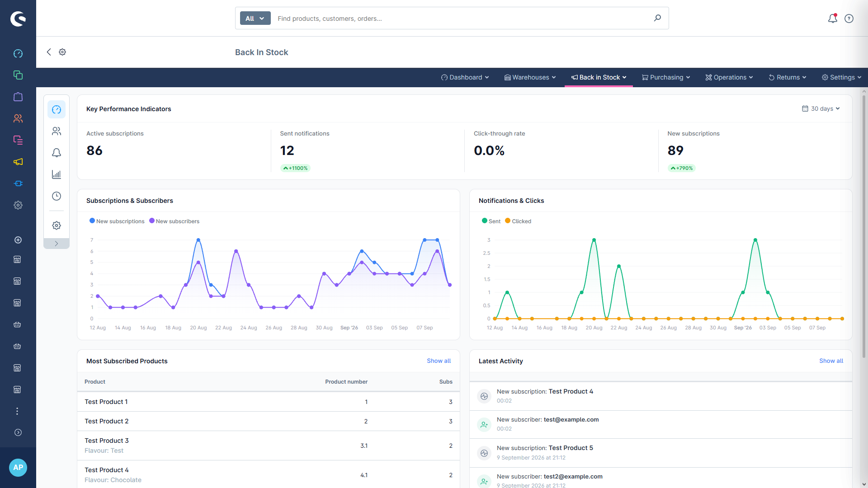868x488 pixels.
Task: Click the +1100% sent notifications badge
Action: coord(296,168)
